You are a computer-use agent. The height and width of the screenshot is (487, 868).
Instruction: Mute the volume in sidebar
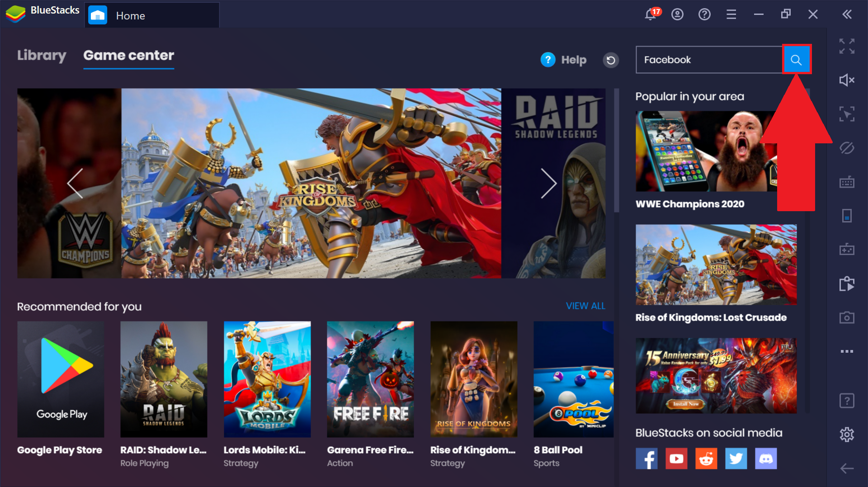(x=847, y=80)
